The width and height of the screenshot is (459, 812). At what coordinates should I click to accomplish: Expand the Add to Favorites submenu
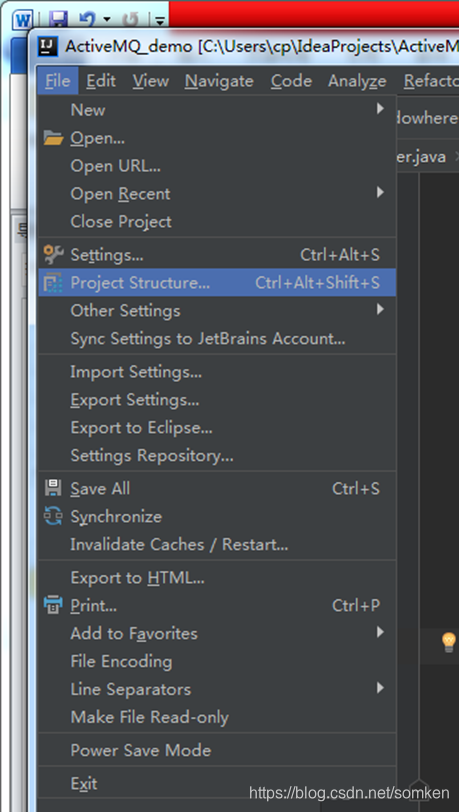point(380,632)
